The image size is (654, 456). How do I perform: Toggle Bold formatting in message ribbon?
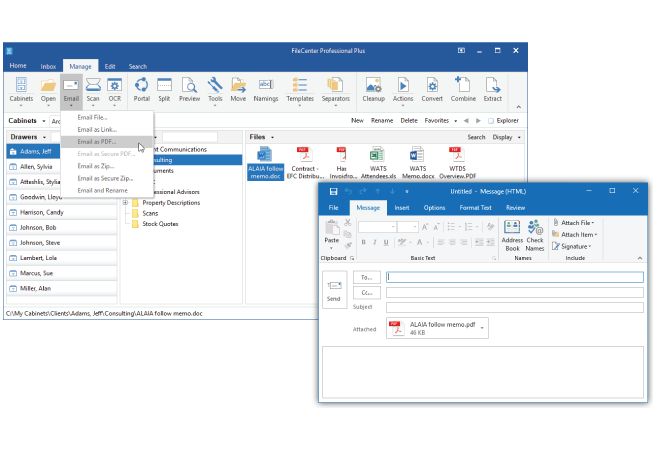click(364, 242)
